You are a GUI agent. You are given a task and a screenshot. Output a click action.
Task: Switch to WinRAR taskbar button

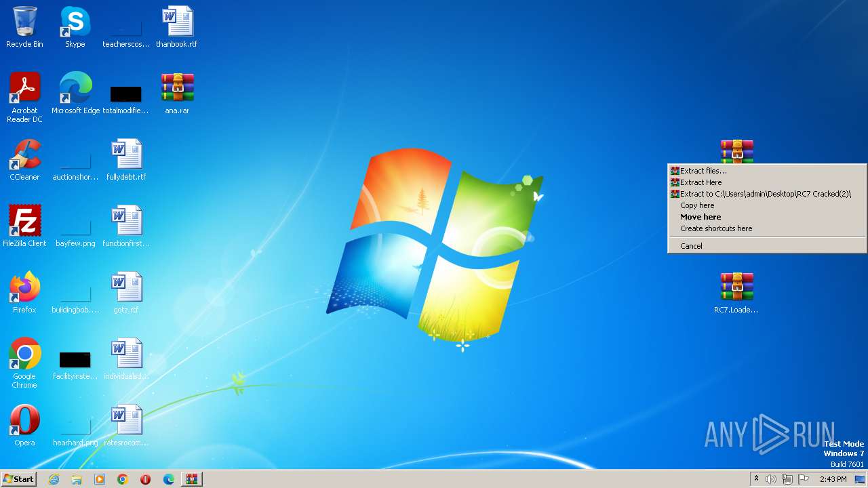(192, 479)
